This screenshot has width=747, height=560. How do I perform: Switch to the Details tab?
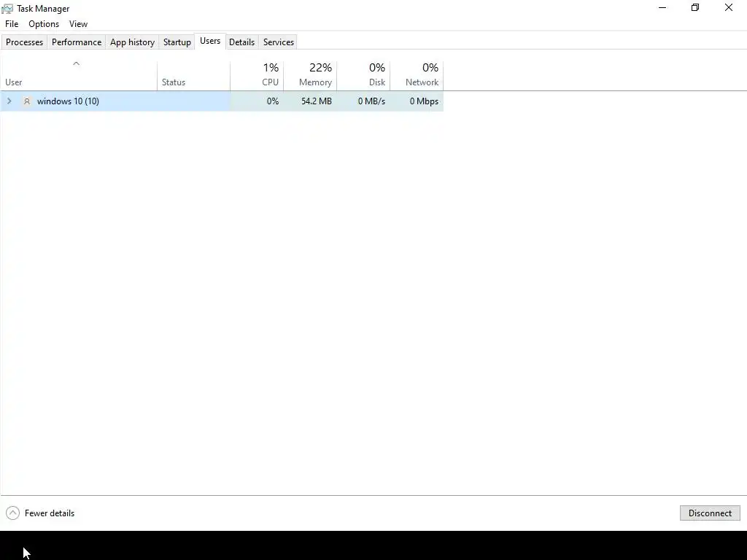(241, 42)
